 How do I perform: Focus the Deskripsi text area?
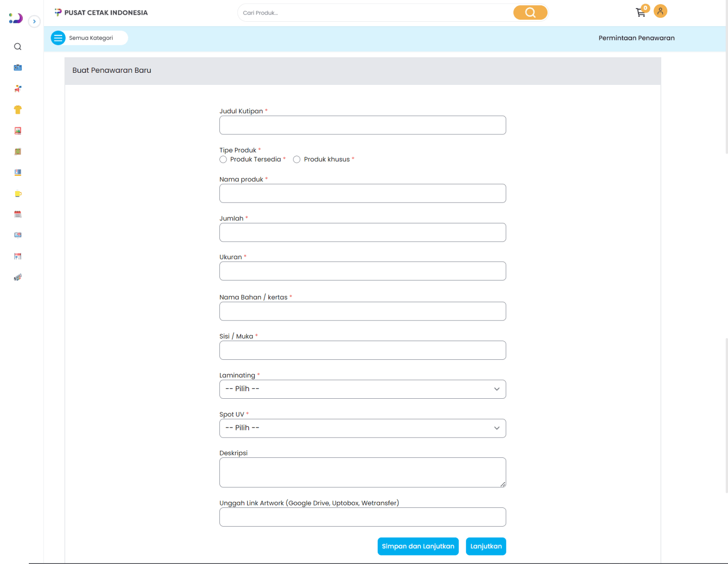(x=362, y=473)
